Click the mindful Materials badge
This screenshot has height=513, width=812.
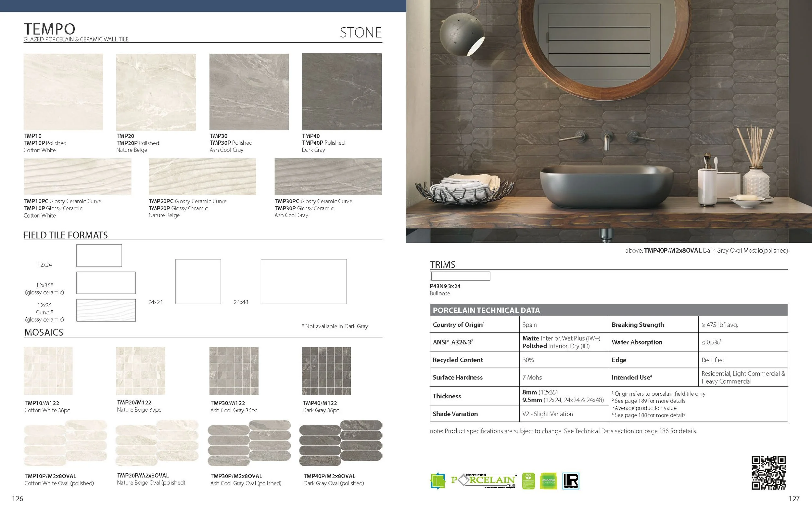(548, 481)
